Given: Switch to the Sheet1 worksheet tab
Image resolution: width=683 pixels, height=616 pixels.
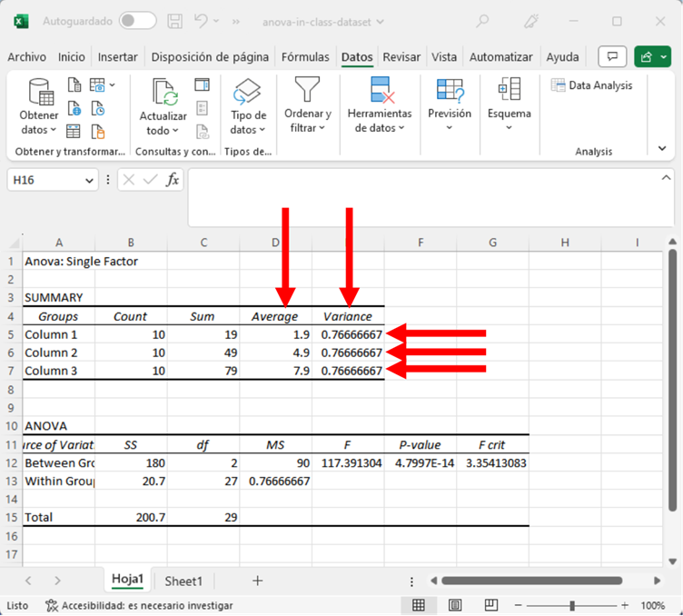Looking at the screenshot, I should pos(183,581).
